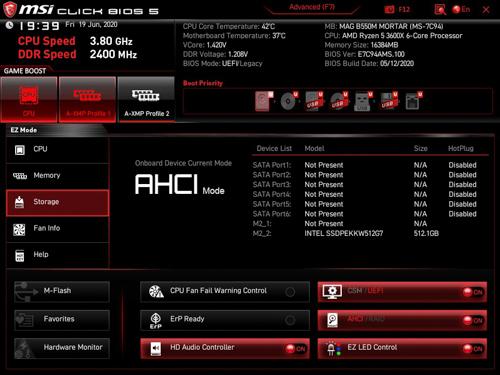Select the optical disc boot priority icon
The height and width of the screenshot is (375, 500).
click(288, 101)
